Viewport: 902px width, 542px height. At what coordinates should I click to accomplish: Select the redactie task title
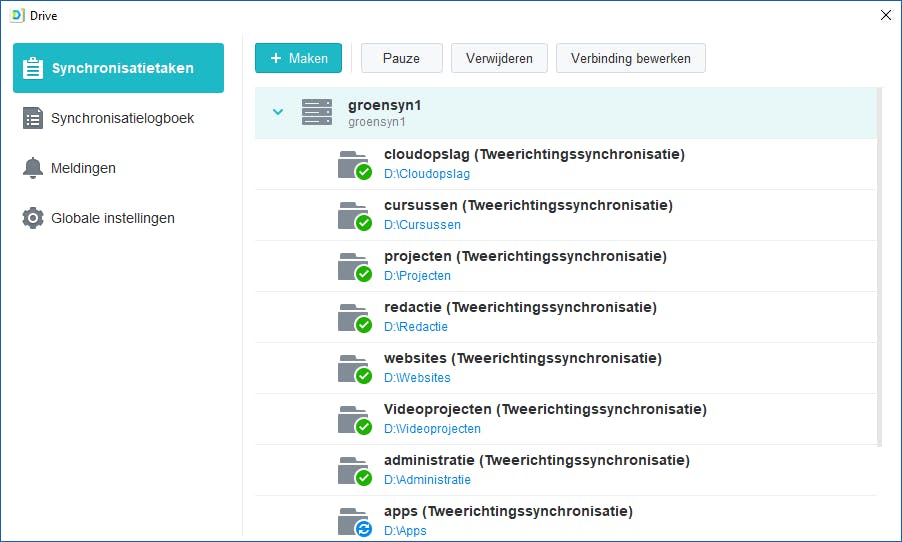click(520, 307)
